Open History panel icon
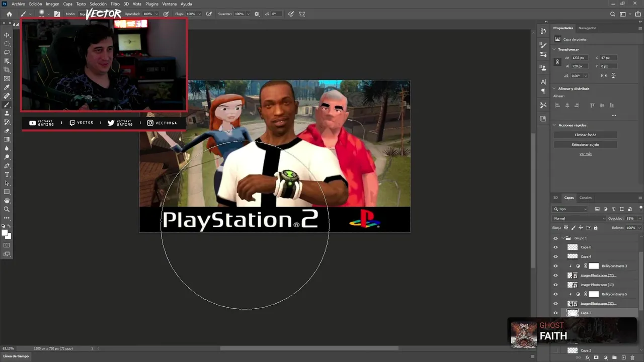The image size is (644, 362). pos(543,31)
